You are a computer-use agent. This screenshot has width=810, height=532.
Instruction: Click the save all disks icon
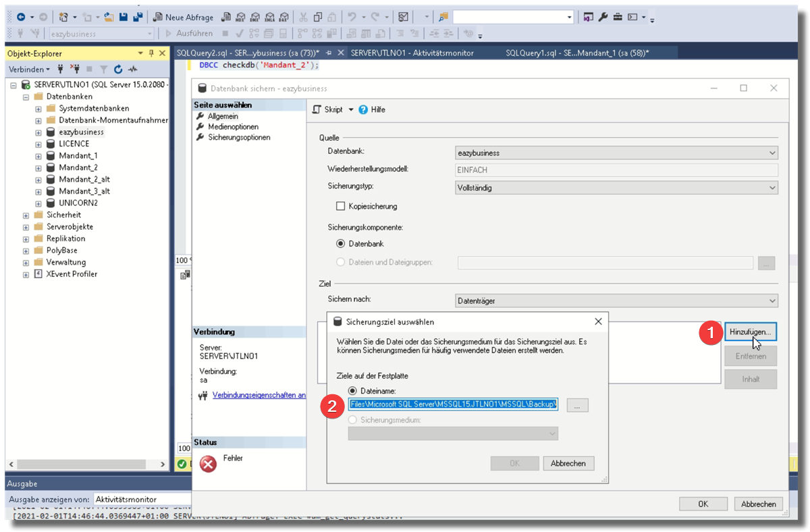click(138, 17)
